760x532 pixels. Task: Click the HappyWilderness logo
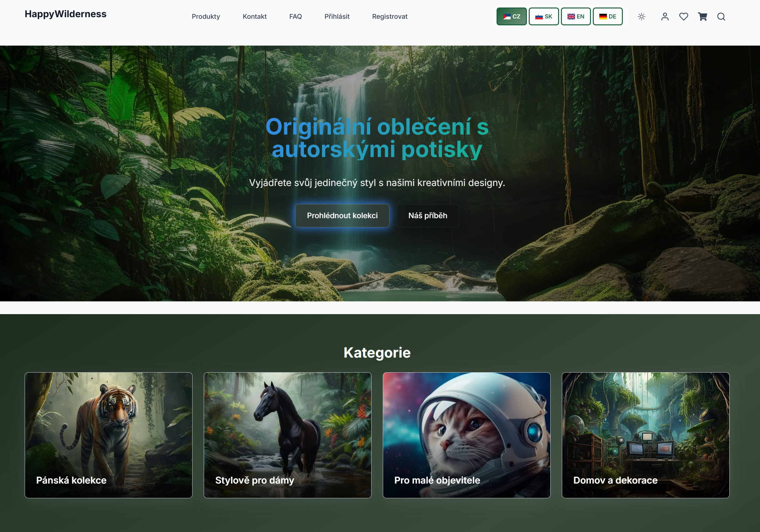[x=65, y=14]
